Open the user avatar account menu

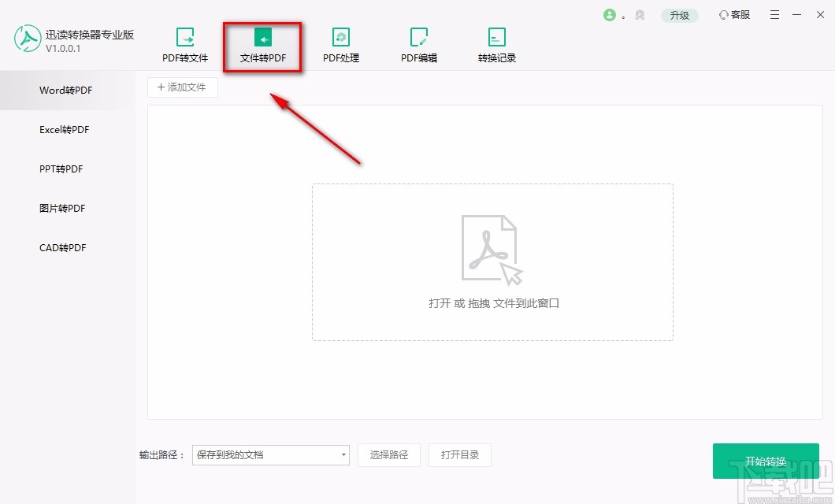[x=611, y=14]
